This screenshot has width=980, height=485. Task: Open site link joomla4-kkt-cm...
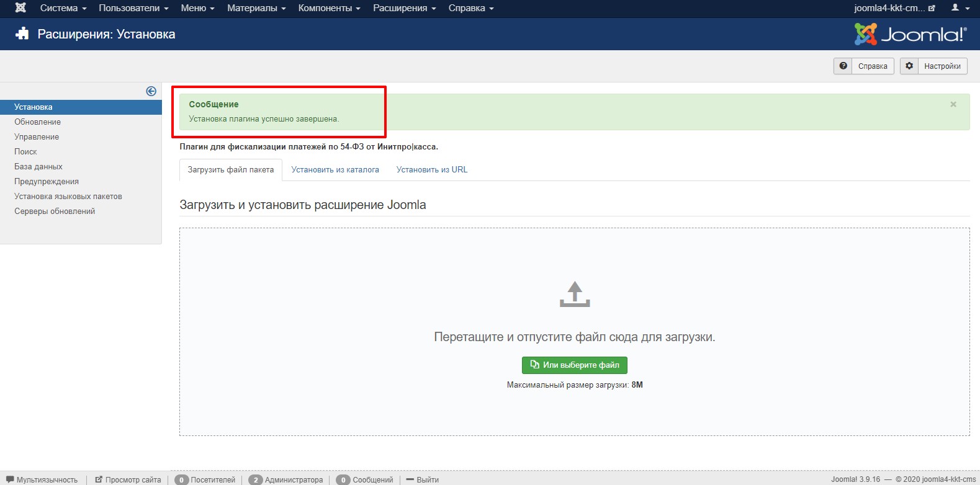[x=894, y=8]
